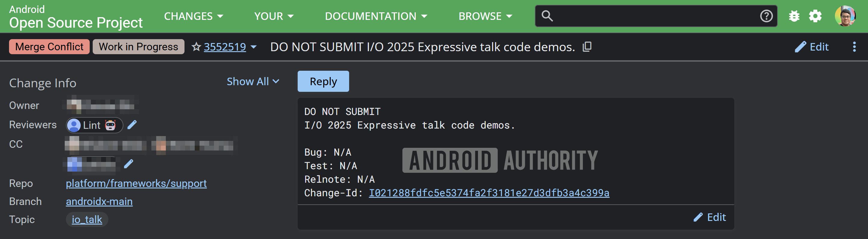Click the search magnifier icon
868x239 pixels.
[x=547, y=16]
